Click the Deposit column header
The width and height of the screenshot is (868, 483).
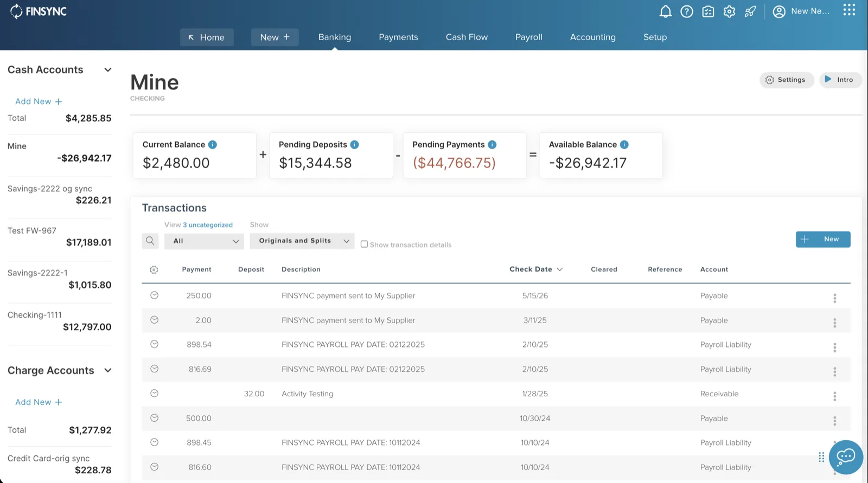pos(251,269)
